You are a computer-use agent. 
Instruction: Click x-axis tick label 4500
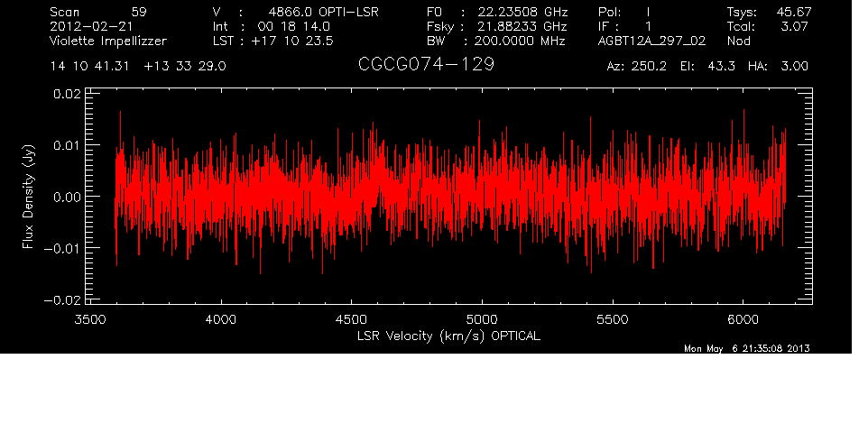point(351,319)
